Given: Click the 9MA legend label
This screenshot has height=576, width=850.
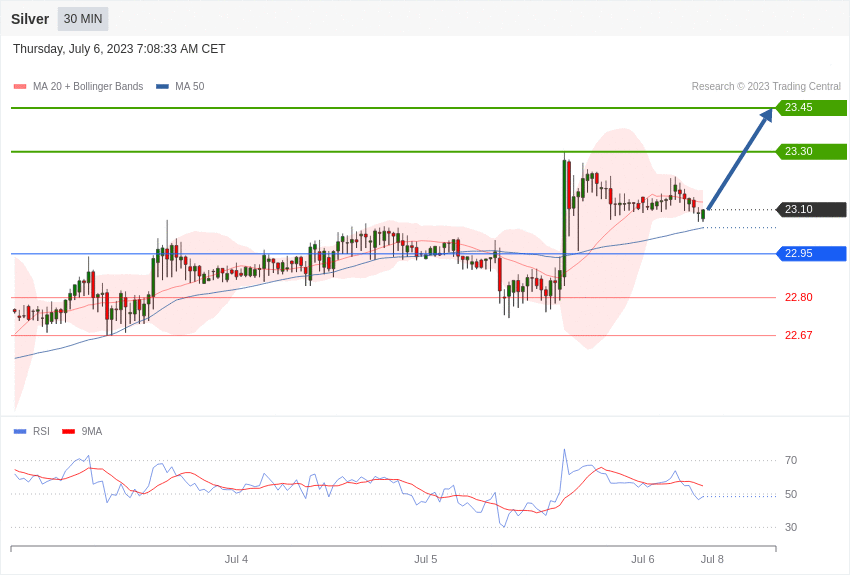Looking at the screenshot, I should [x=92, y=431].
